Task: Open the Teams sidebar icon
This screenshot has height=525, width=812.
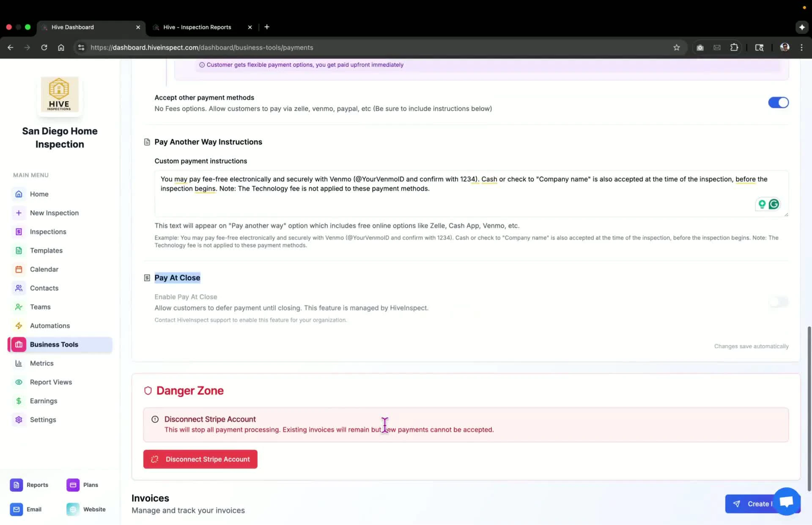Action: pyautogui.click(x=19, y=307)
